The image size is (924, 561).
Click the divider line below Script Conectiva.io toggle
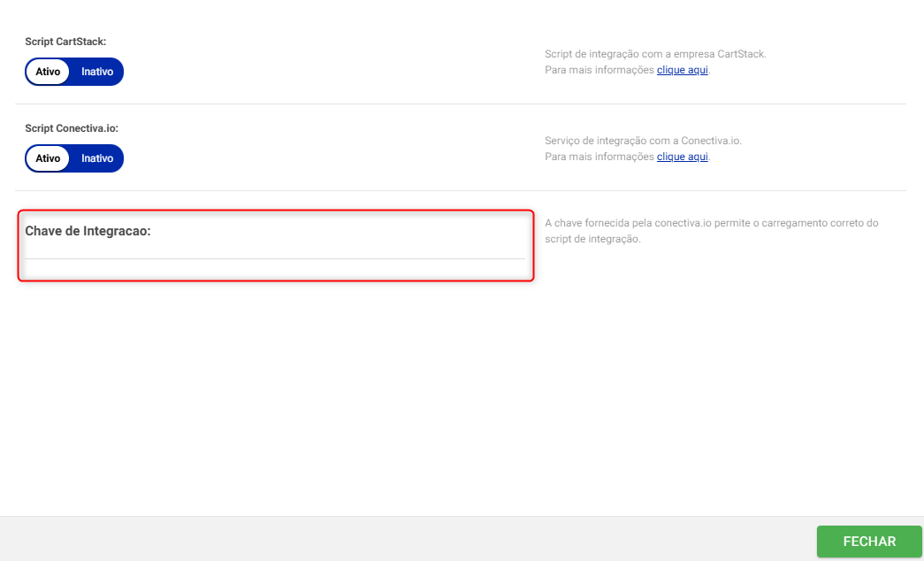click(460, 190)
